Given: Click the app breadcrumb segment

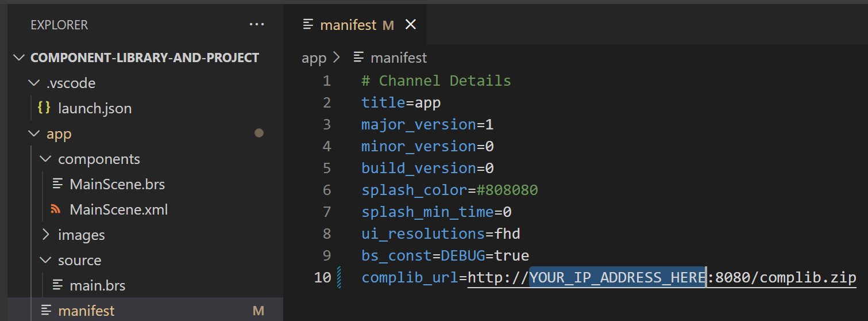Looking at the screenshot, I should coord(314,58).
